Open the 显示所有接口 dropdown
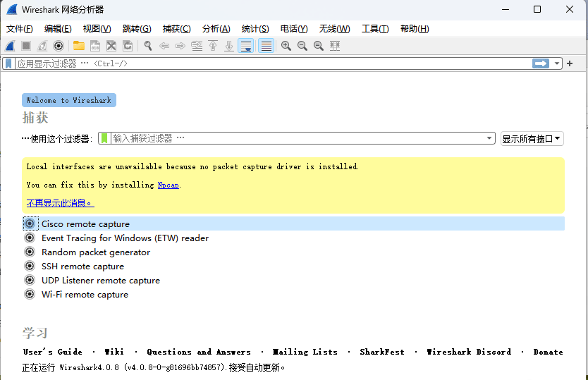Viewport: 588px width, 380px height. pos(532,138)
